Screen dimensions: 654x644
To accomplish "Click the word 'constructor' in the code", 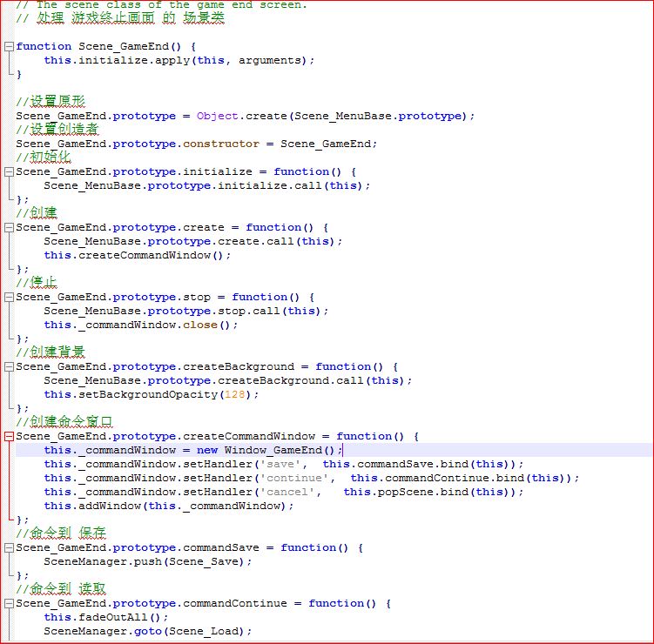I will coord(221,144).
